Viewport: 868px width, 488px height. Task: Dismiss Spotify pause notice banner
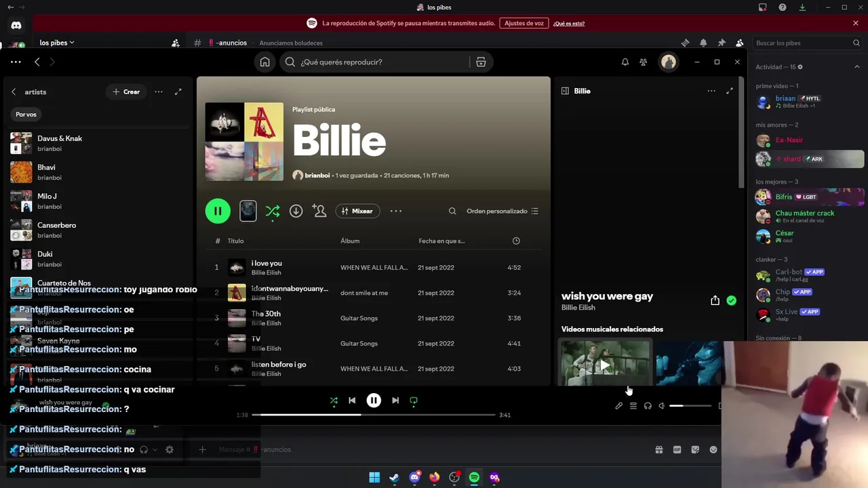(856, 23)
